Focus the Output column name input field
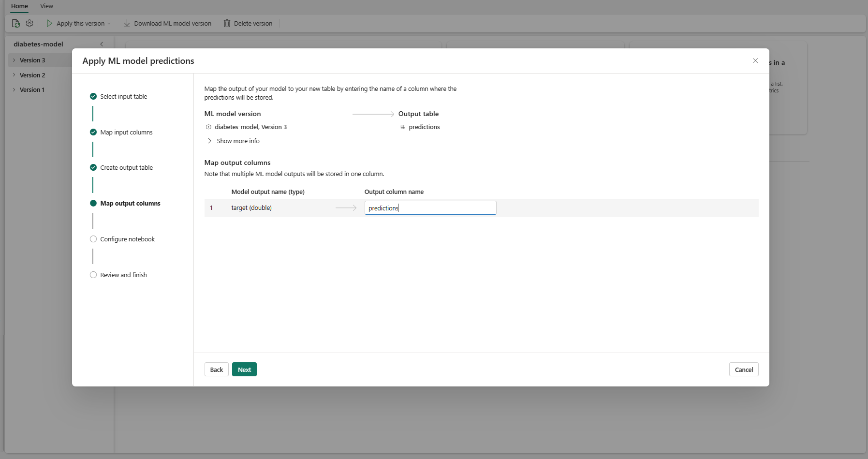The width and height of the screenshot is (868, 459). [430, 208]
